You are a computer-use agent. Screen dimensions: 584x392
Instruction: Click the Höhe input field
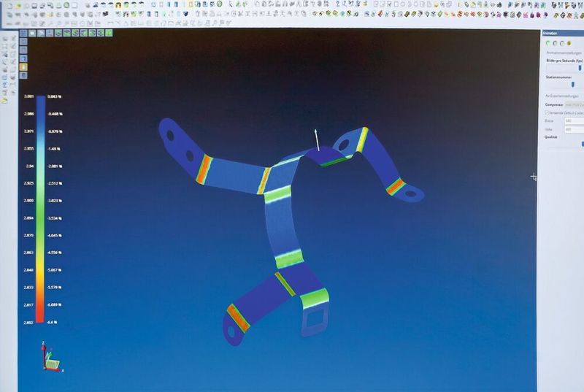tap(575, 129)
